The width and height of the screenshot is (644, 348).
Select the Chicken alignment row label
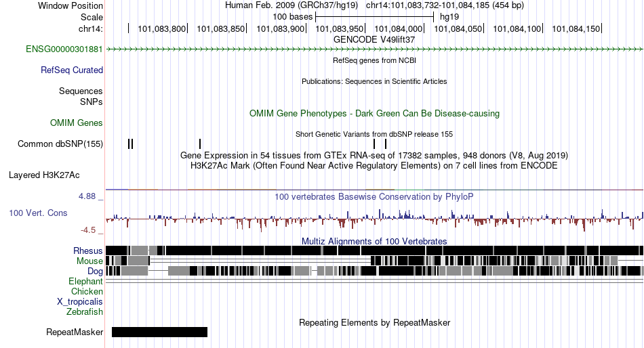click(x=87, y=291)
